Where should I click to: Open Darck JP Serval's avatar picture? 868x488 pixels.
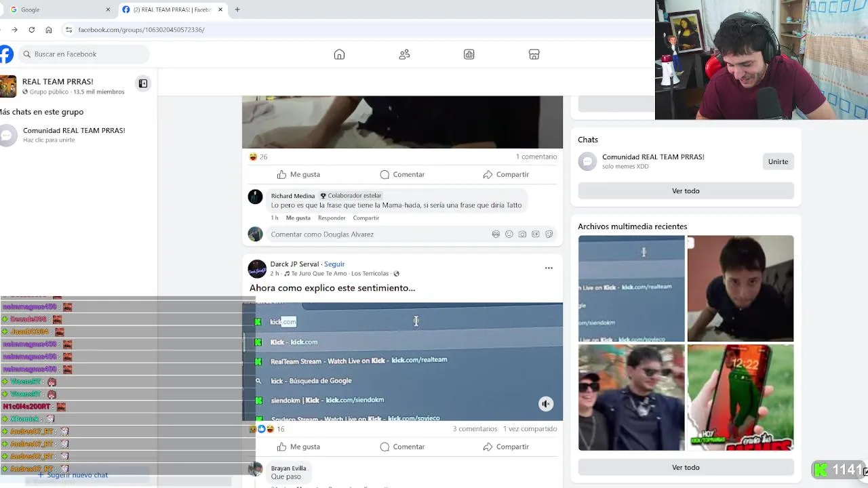pos(257,269)
